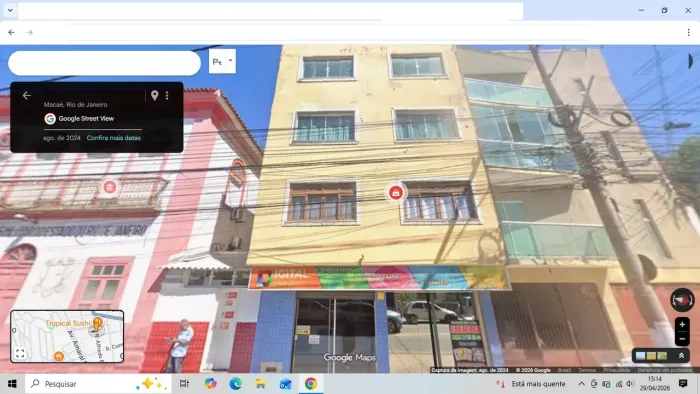Click the browser address bar
The image size is (700, 394).
coord(328,33)
